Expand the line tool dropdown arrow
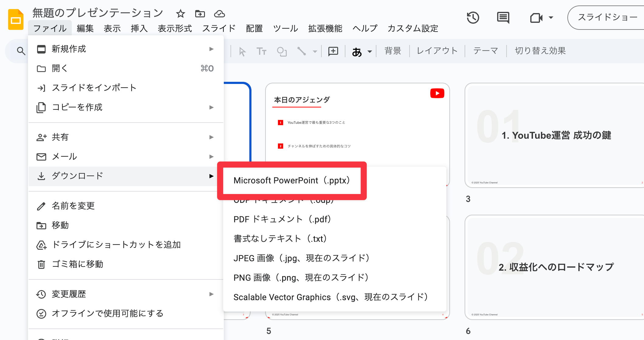Viewport: 644px width, 340px height. pyautogui.click(x=315, y=51)
